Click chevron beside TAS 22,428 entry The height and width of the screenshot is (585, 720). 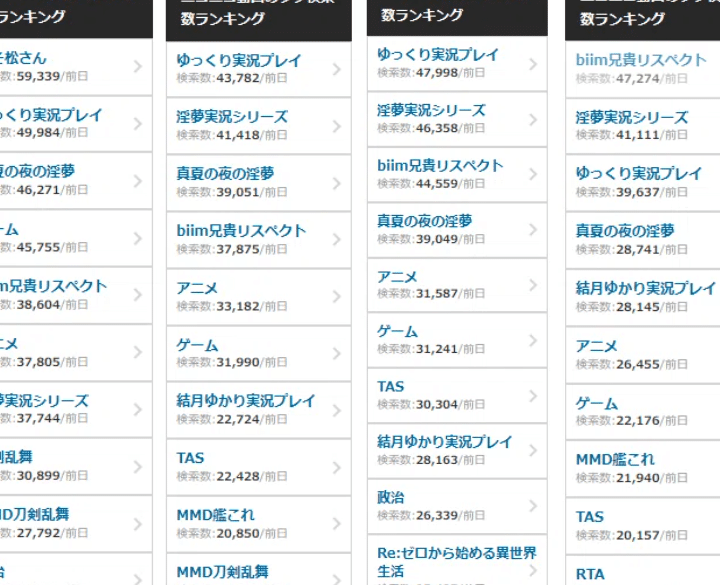click(x=336, y=467)
